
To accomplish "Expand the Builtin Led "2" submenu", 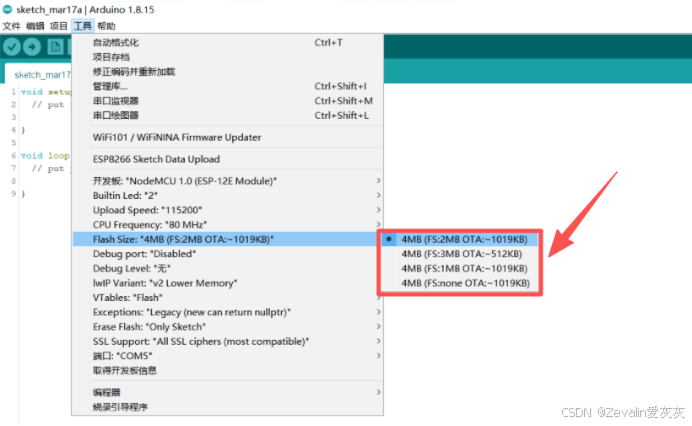I will pos(227,196).
